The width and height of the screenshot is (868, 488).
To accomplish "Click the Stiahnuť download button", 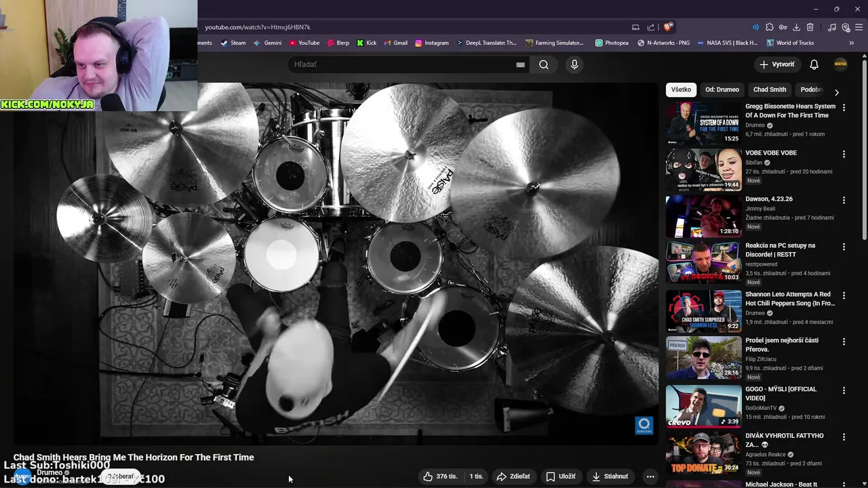I will click(x=610, y=476).
